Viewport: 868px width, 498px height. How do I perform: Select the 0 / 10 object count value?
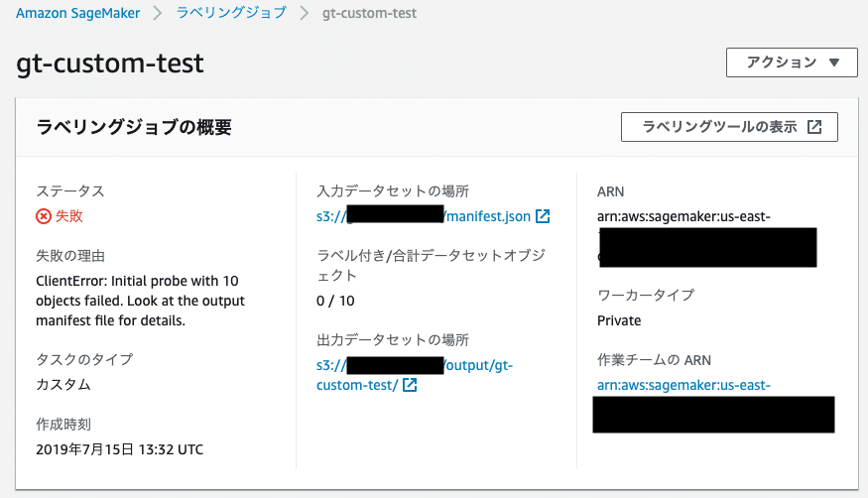click(x=335, y=301)
